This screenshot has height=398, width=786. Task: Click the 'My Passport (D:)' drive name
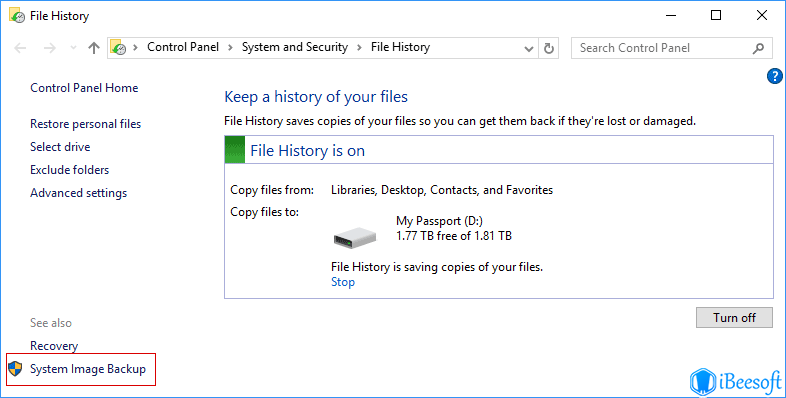click(x=440, y=221)
